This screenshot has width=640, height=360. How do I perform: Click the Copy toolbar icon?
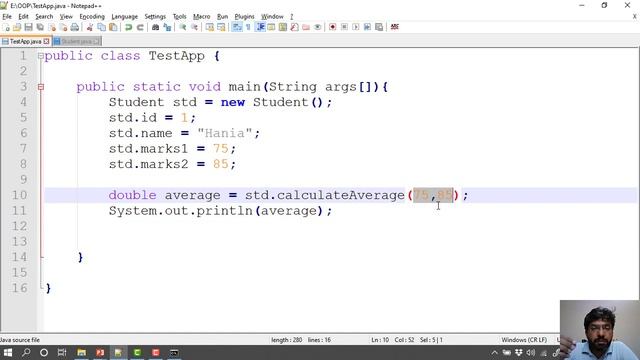[x=101, y=27]
